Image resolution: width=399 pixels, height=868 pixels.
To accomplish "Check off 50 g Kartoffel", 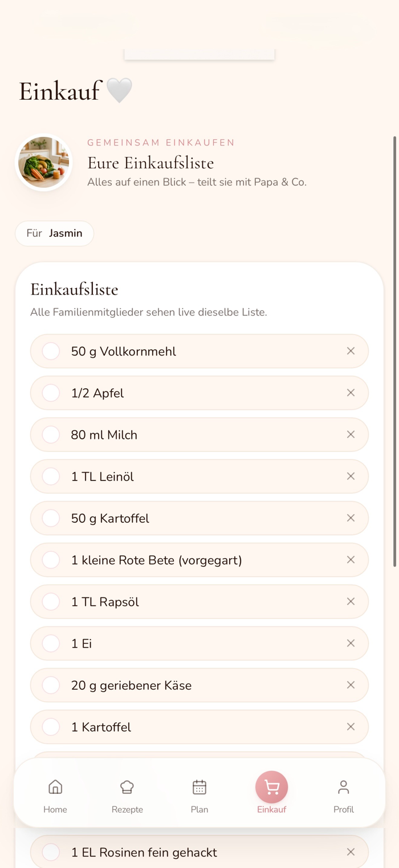I will 51,518.
